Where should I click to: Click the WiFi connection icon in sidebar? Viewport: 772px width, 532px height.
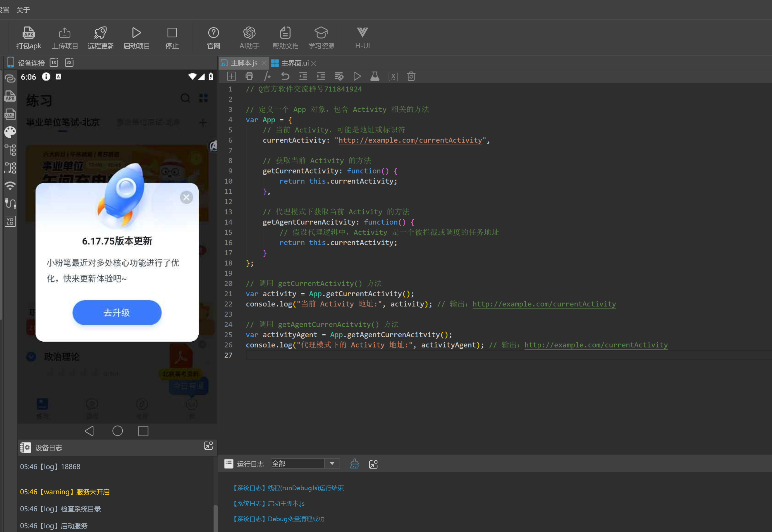click(x=10, y=186)
